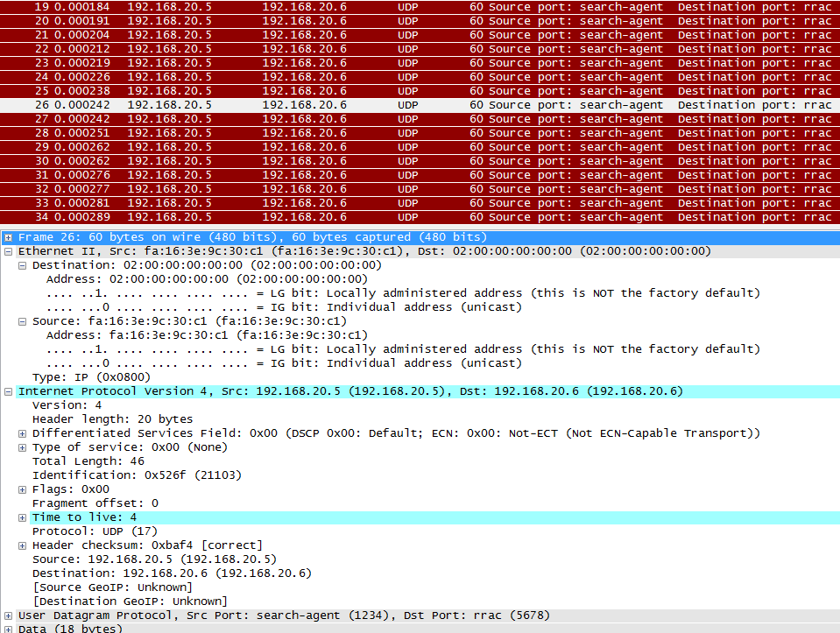Select IP Source: 192.168.20.5 field
The image size is (840, 633).
click(154, 559)
